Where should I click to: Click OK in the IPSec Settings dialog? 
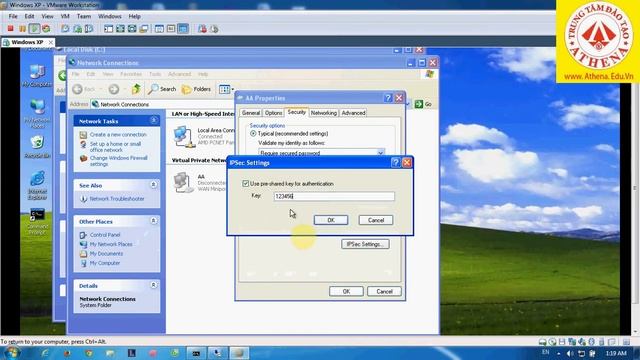pos(331,220)
